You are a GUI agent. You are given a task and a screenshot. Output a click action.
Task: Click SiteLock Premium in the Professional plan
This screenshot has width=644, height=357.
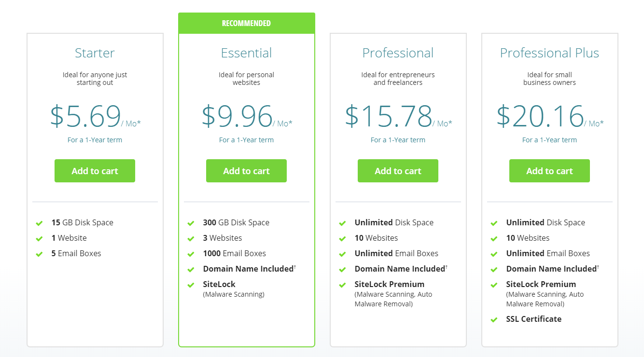coord(390,284)
